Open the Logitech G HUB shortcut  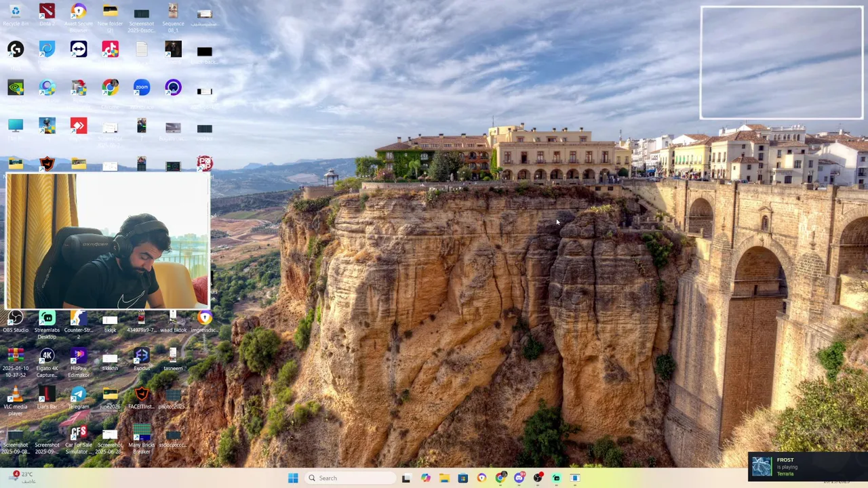pyautogui.click(x=16, y=49)
